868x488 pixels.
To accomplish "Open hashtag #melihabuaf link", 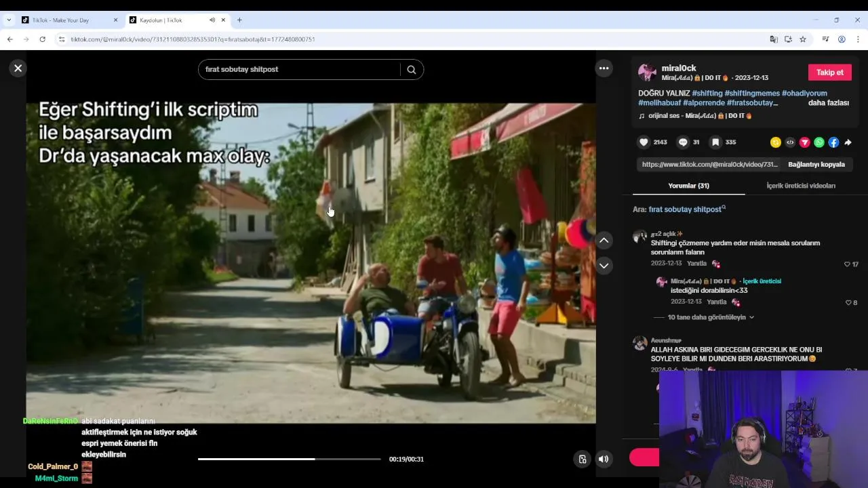I will pyautogui.click(x=659, y=102).
